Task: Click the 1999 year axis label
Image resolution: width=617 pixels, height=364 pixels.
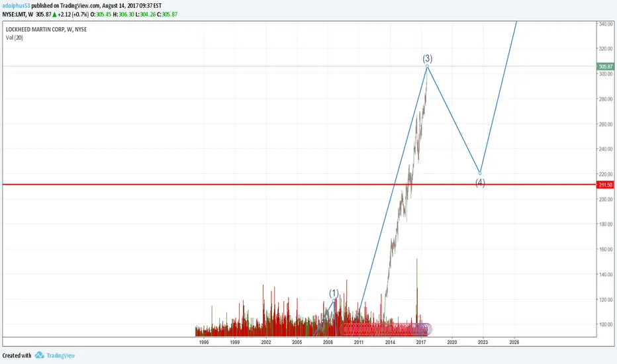Action: (235, 342)
